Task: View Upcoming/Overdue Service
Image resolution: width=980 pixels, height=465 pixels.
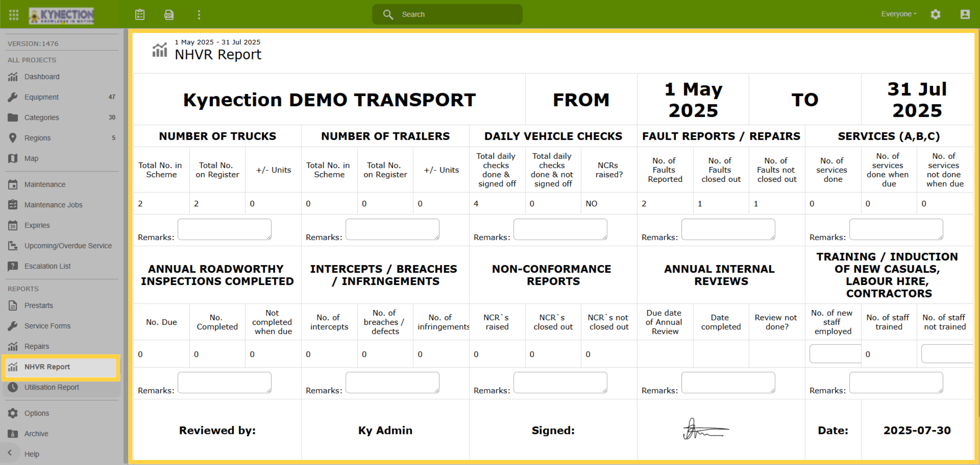Action: 61,246
